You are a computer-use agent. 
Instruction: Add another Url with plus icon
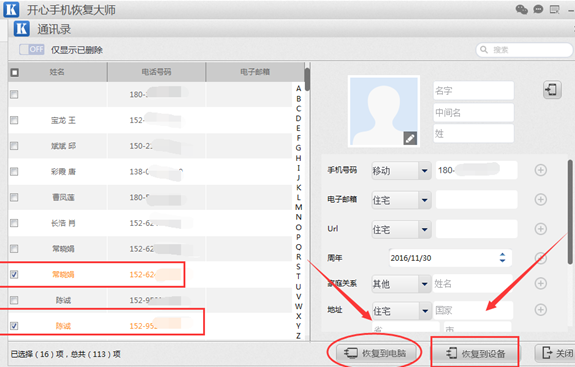541,229
